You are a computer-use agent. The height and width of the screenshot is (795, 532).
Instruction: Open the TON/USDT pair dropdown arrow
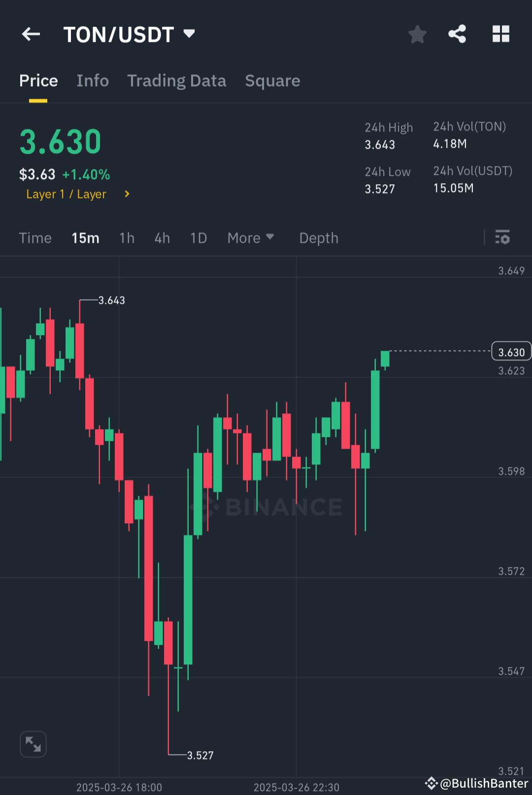tap(189, 33)
